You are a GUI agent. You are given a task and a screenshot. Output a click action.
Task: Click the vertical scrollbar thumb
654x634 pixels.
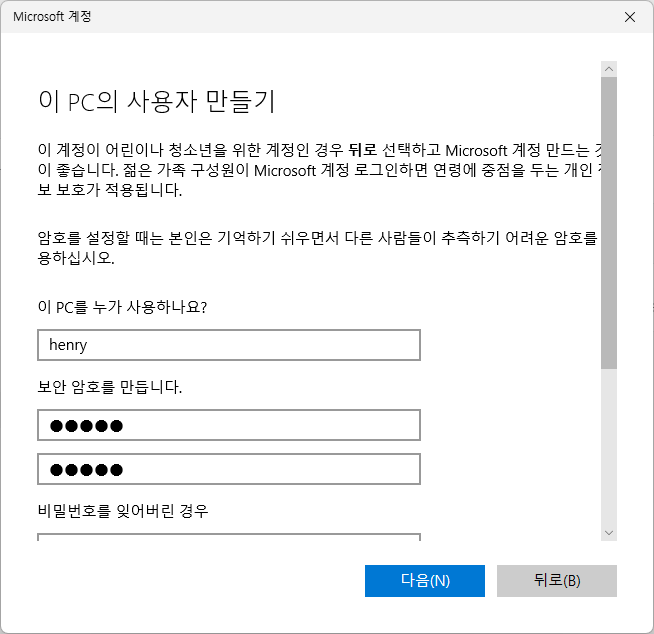pos(609,222)
